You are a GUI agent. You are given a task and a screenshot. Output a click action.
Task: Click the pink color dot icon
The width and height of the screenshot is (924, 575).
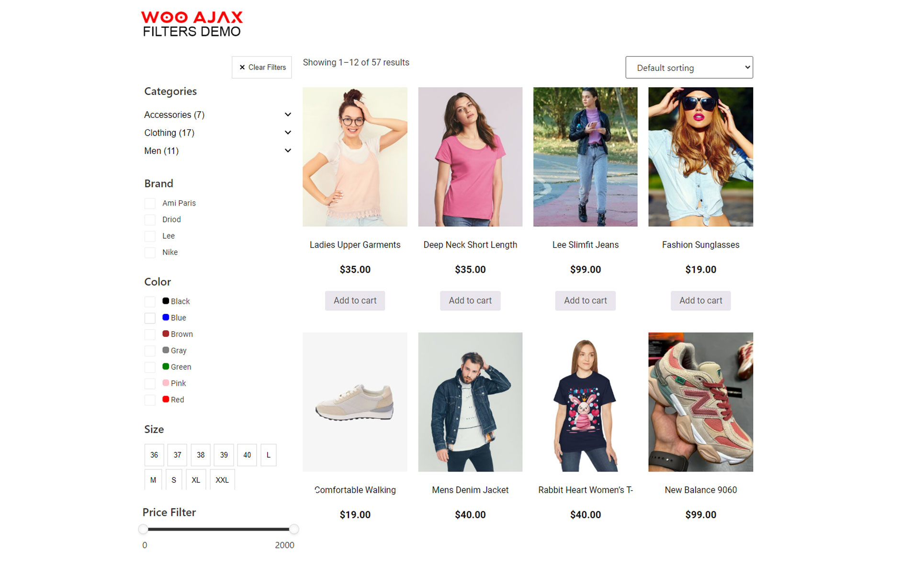[x=166, y=384]
